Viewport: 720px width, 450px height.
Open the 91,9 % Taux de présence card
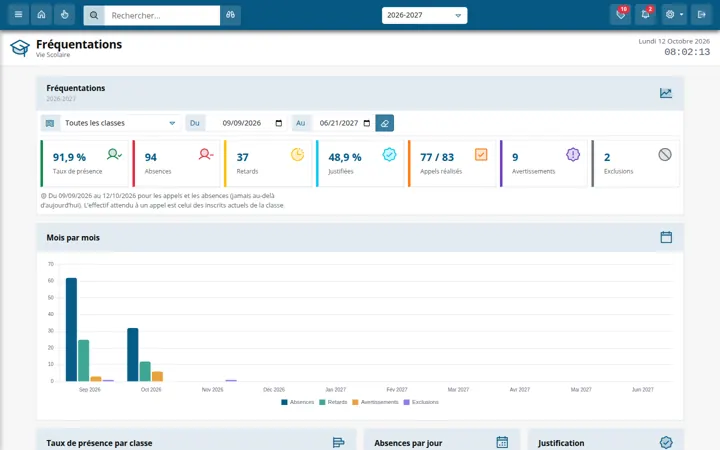tap(84, 163)
